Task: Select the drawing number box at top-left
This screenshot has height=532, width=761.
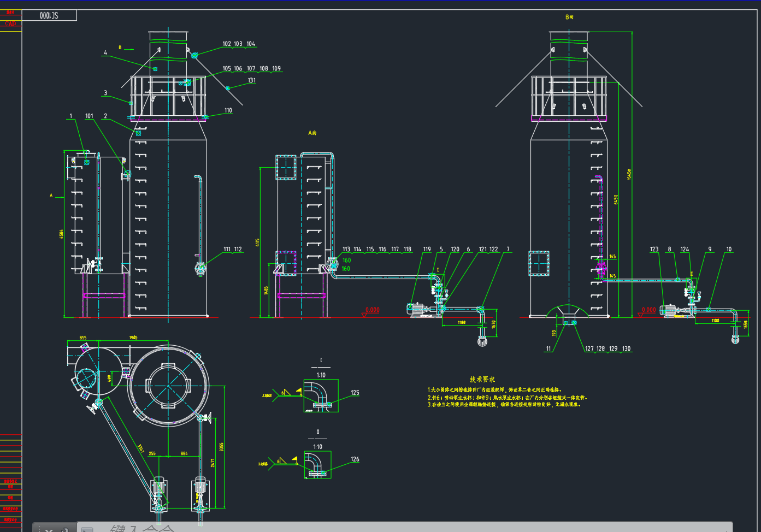Action: coord(49,16)
